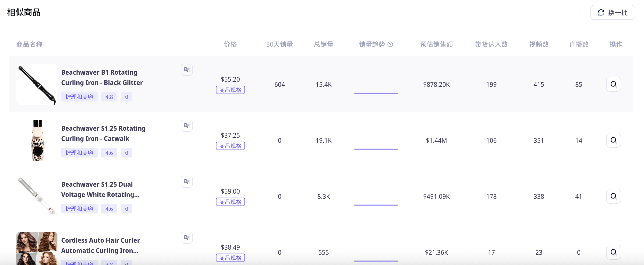This screenshot has height=265, width=644.
Task: Open 商品规格 for the $37.25 product
Action: [230, 146]
